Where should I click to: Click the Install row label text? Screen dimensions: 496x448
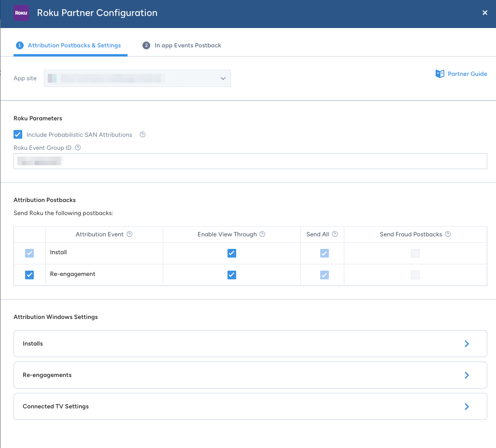(x=58, y=252)
